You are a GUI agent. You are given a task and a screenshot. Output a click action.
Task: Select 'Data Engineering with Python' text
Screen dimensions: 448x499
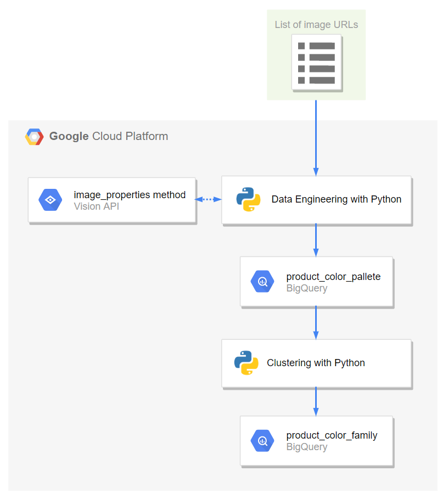tap(337, 199)
